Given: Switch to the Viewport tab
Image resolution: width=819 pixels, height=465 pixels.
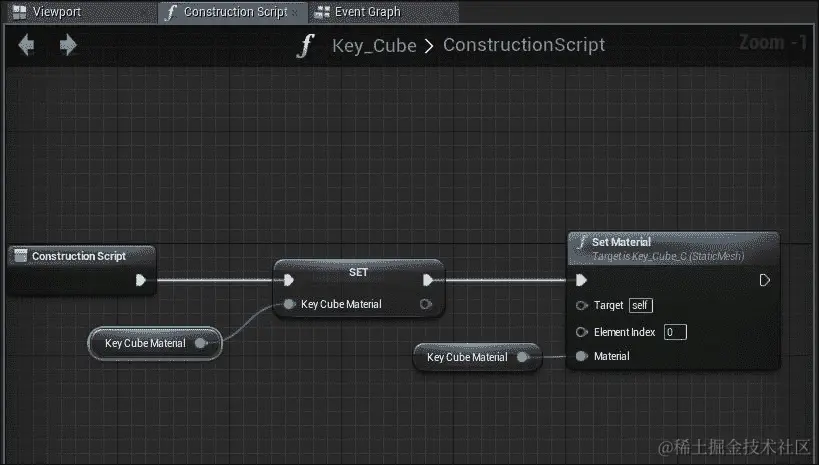Looking at the screenshot, I should coord(78,11).
